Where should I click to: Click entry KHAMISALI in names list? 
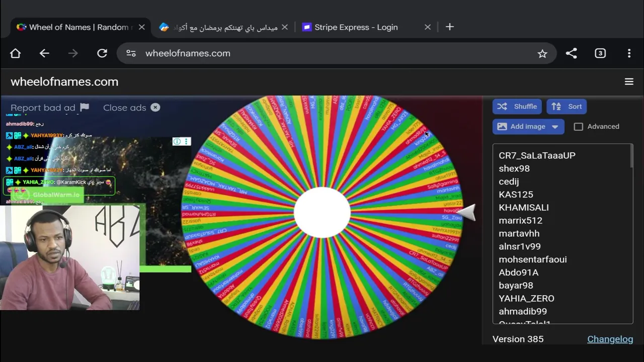coord(524,208)
